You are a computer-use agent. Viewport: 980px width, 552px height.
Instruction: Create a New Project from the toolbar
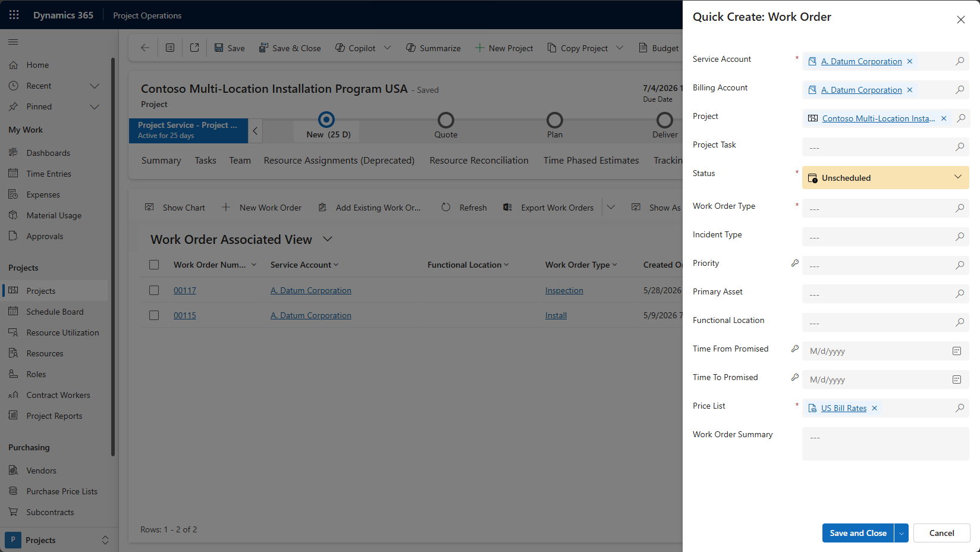504,48
